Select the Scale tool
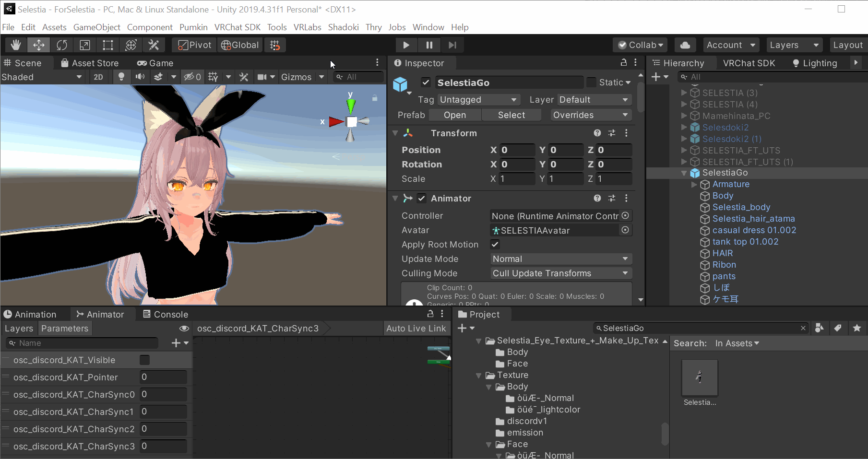The image size is (868, 459). 85,45
